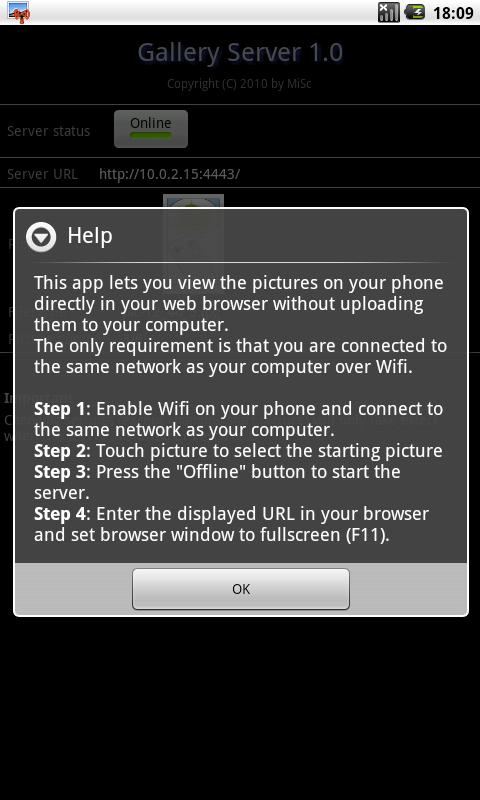This screenshot has width=480, height=800.
Task: Select the server URL http://10.0.2.15:4443/
Action: [x=169, y=174]
